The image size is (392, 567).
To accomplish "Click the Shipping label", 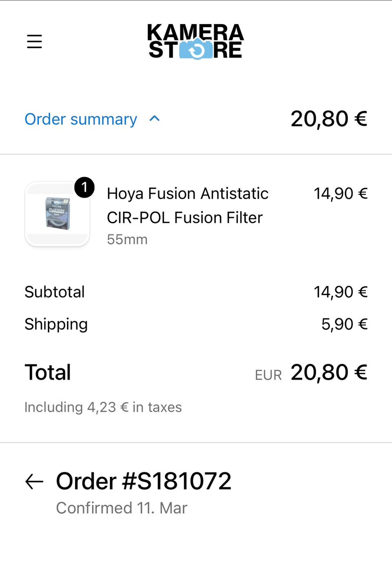I will 56,324.
